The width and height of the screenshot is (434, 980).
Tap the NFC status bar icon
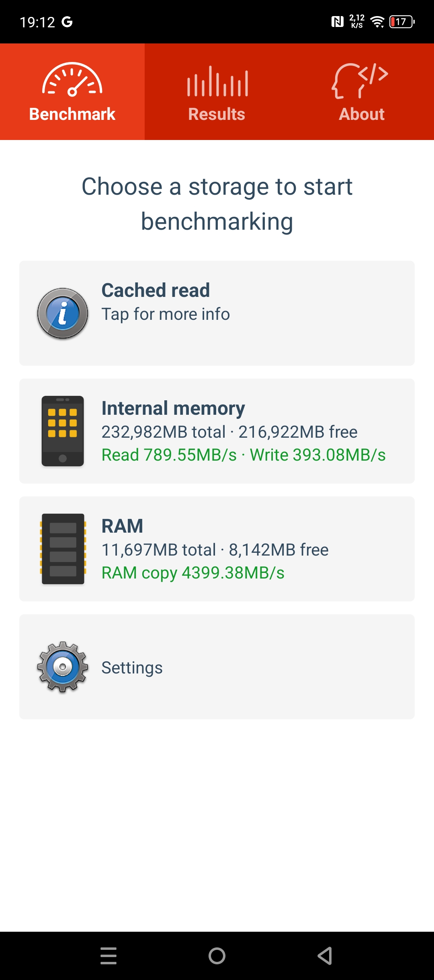(337, 22)
